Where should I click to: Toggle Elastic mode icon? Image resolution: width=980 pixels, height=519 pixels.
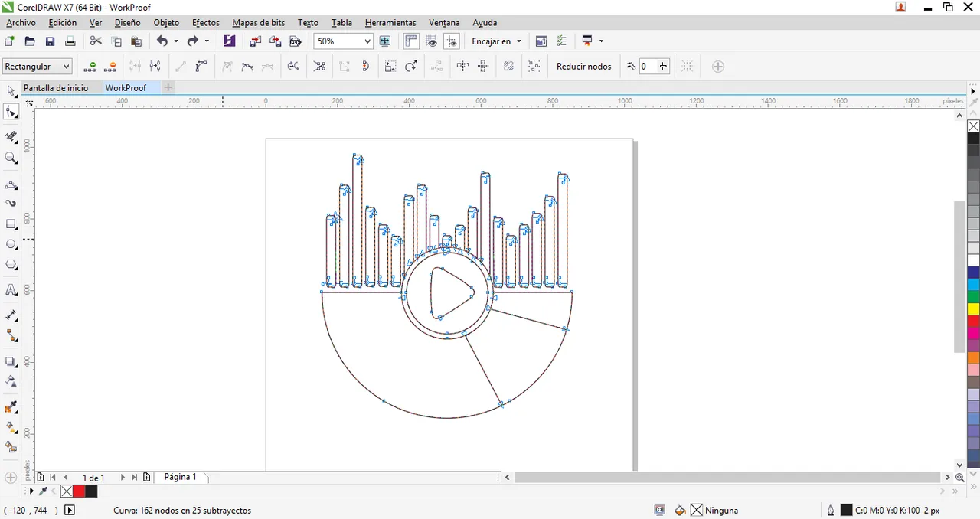(x=508, y=67)
